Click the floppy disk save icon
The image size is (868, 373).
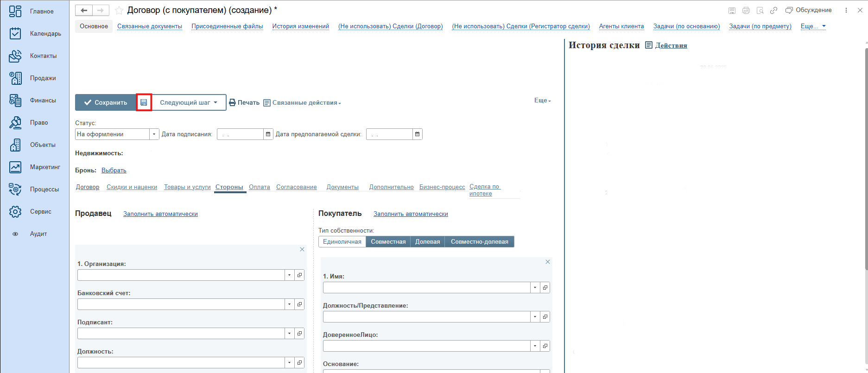tap(144, 102)
